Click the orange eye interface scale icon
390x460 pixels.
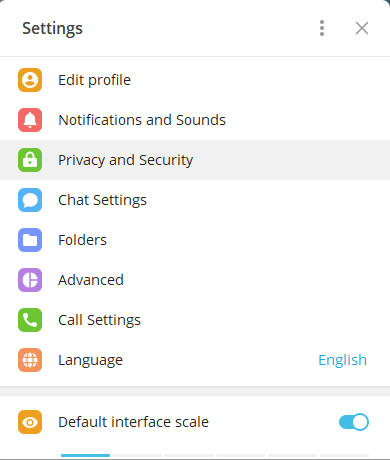click(30, 422)
